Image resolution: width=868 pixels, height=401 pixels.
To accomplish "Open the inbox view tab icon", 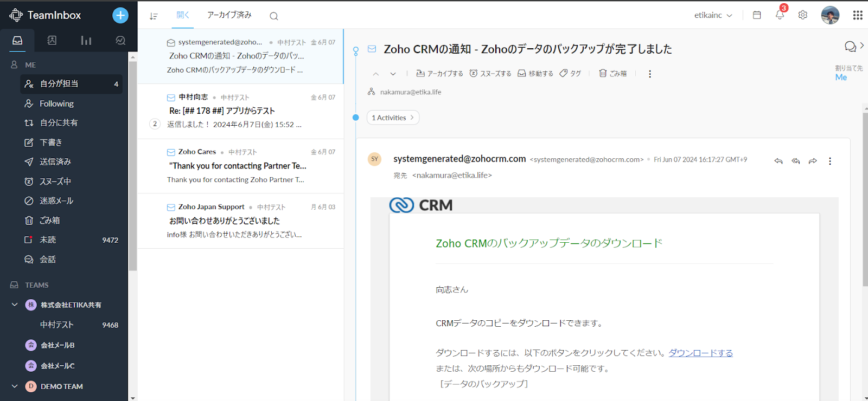I will click(17, 41).
